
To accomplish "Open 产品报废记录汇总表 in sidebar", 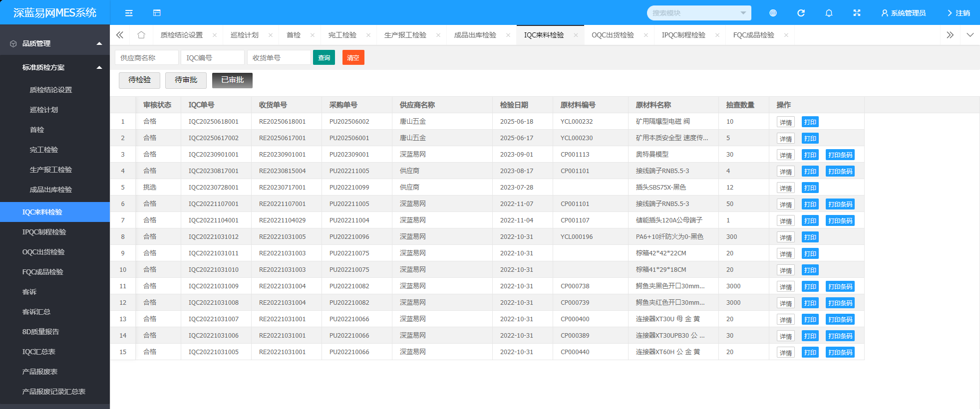I will (55, 392).
